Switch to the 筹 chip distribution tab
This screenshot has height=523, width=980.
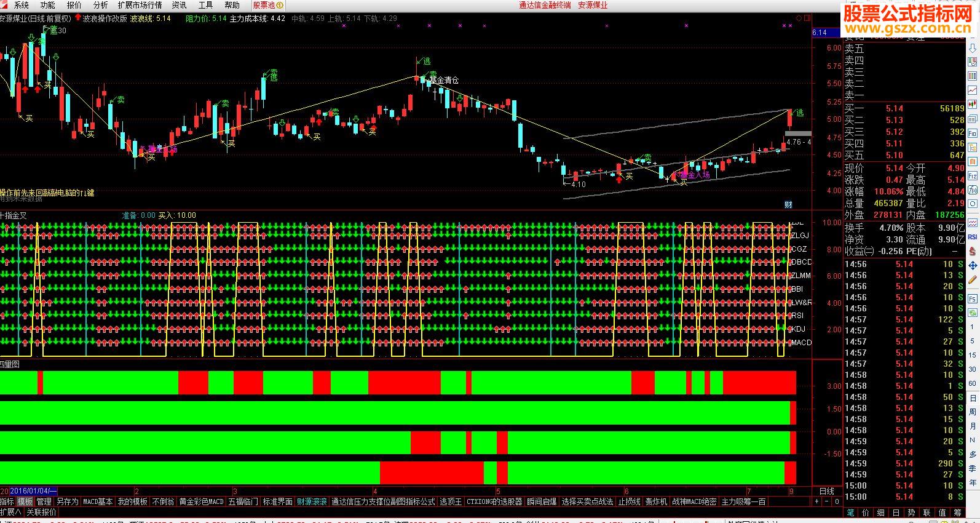(x=957, y=512)
